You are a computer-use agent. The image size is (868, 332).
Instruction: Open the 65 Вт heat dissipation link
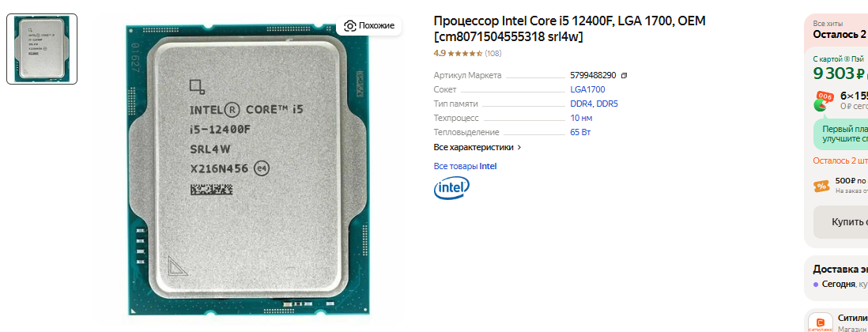pos(581,133)
